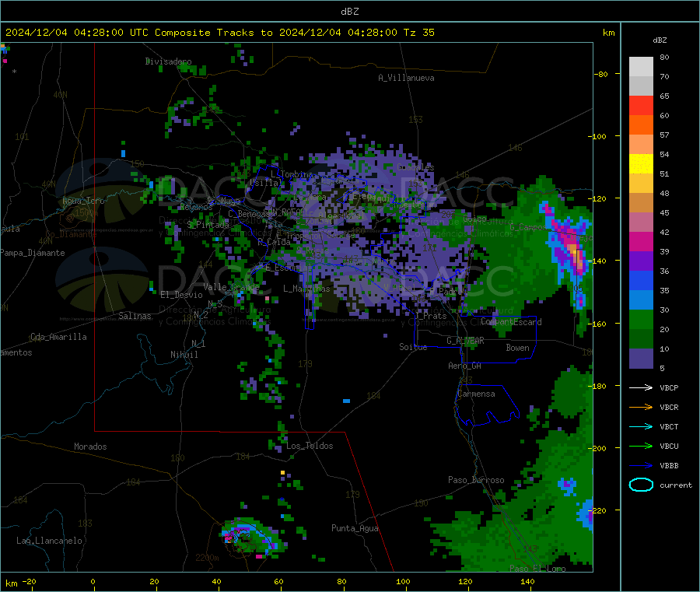The image size is (700, 592).
Task: Click the dBZ legend heading on right
Action: click(x=660, y=40)
